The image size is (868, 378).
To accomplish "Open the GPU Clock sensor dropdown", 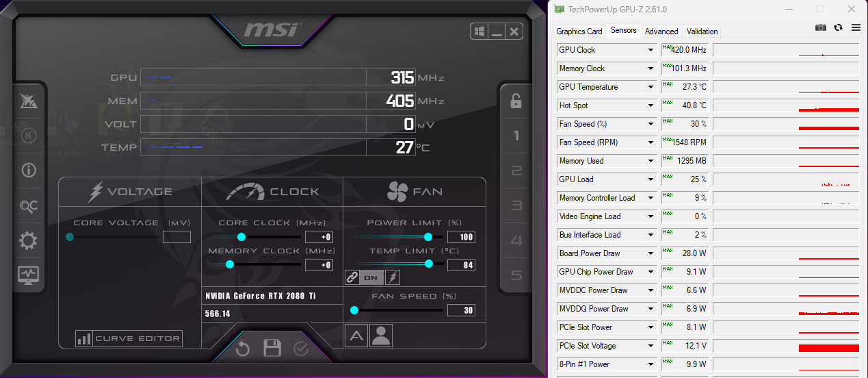I will click(650, 50).
